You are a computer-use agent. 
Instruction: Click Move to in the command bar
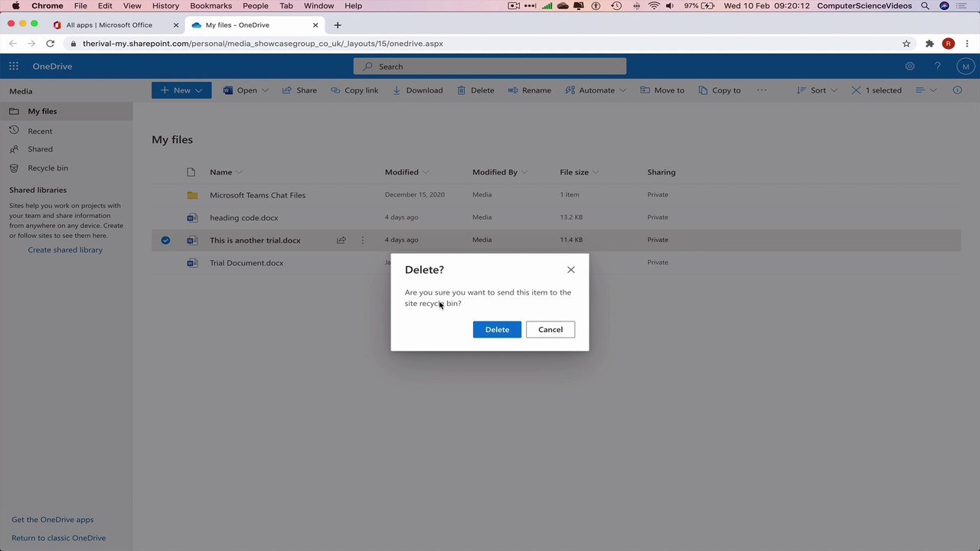click(662, 90)
